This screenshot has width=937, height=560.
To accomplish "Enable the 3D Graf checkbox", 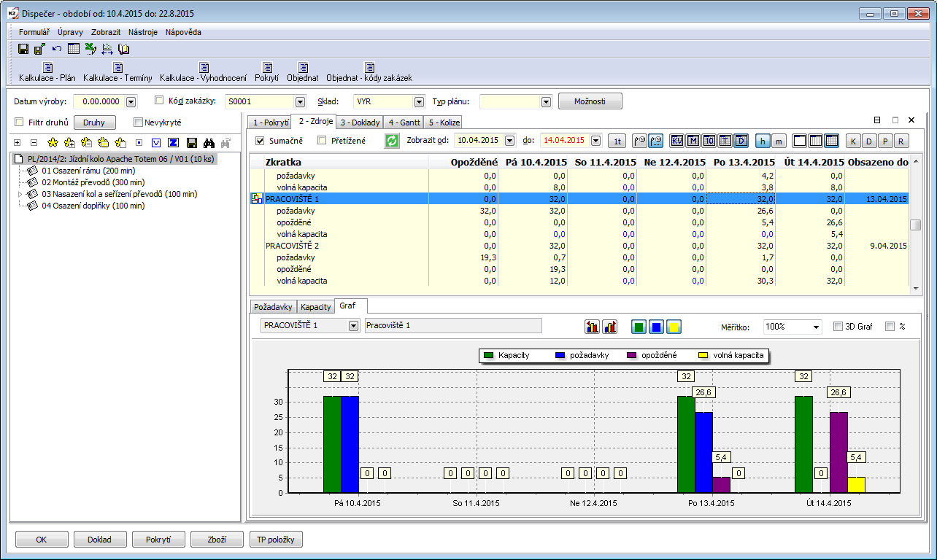I will 838,327.
